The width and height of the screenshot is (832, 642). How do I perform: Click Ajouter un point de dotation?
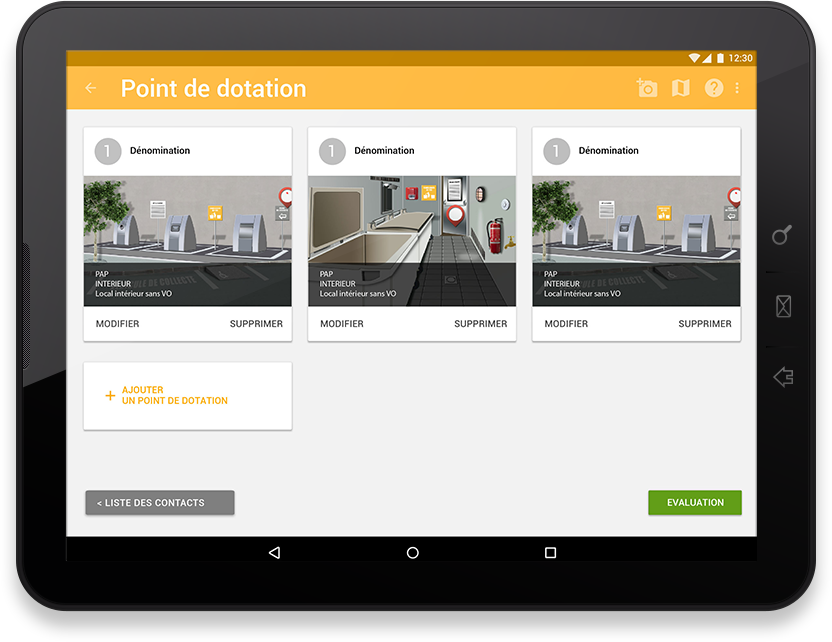click(x=188, y=396)
